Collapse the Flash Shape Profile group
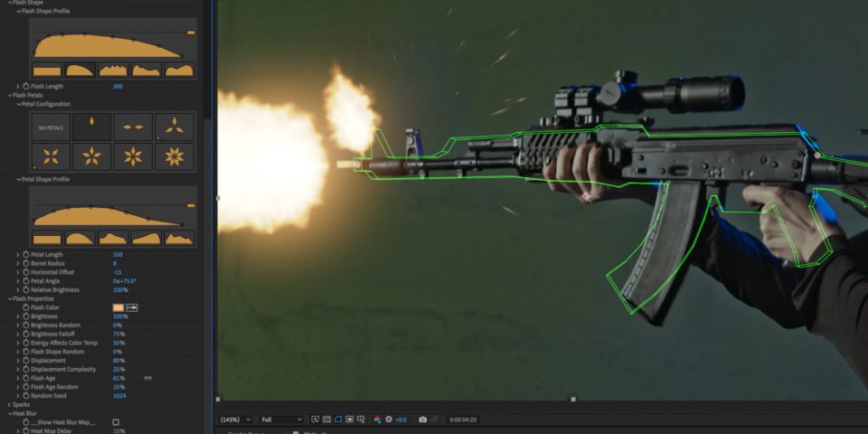The height and width of the screenshot is (434, 868). pyautogui.click(x=18, y=11)
